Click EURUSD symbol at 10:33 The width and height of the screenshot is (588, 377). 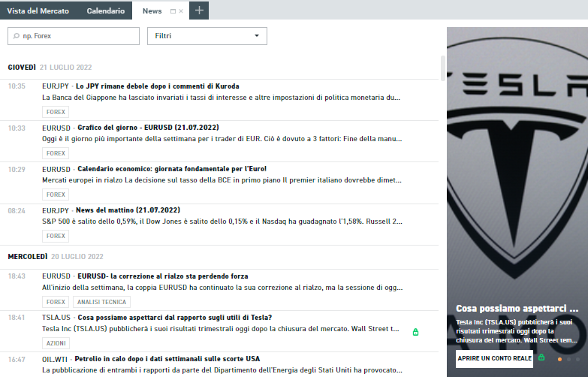(56, 128)
